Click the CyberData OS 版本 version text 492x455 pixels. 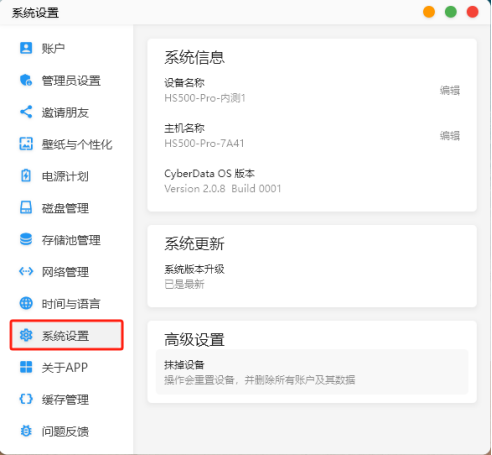(x=209, y=173)
